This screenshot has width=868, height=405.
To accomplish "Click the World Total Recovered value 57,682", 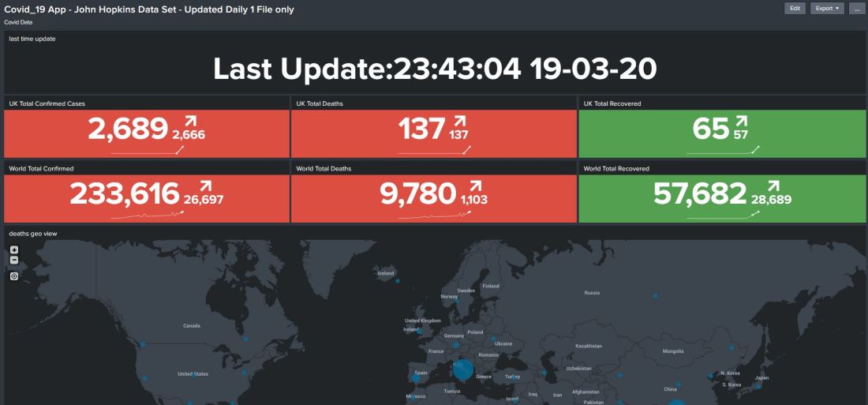I will (700, 194).
